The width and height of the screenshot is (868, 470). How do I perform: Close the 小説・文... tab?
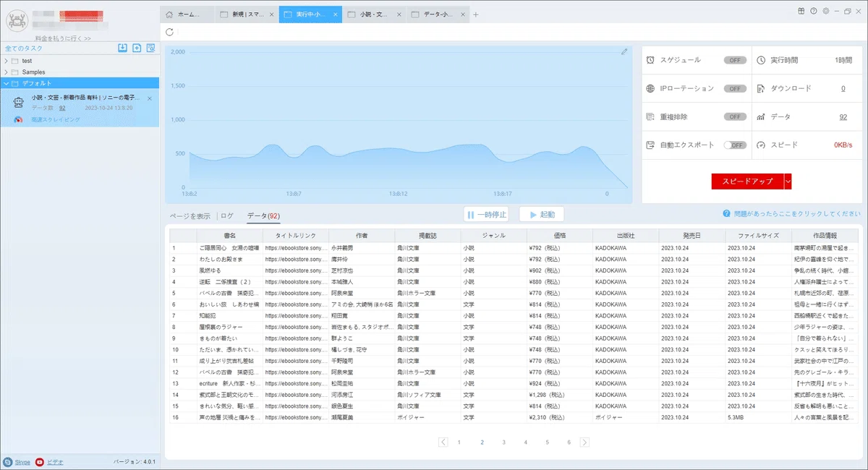pos(399,14)
